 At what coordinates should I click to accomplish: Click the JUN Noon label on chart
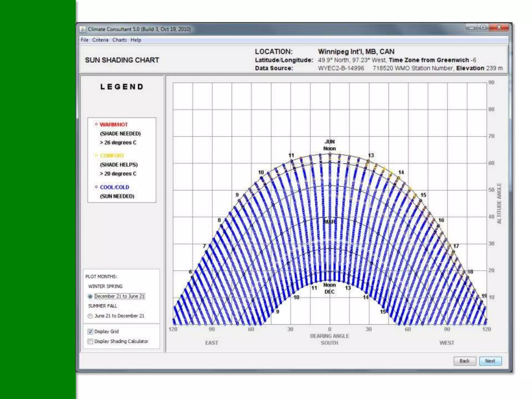pyautogui.click(x=329, y=145)
